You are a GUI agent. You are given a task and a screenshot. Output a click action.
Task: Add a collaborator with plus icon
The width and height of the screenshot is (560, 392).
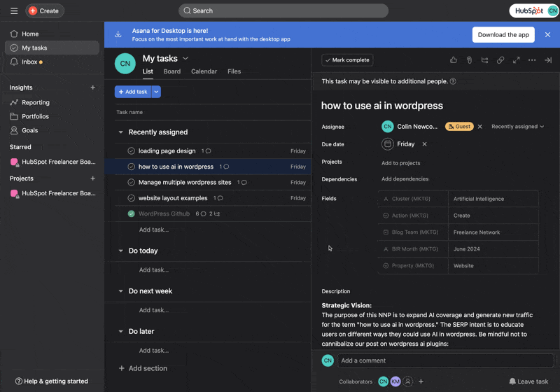(421, 381)
